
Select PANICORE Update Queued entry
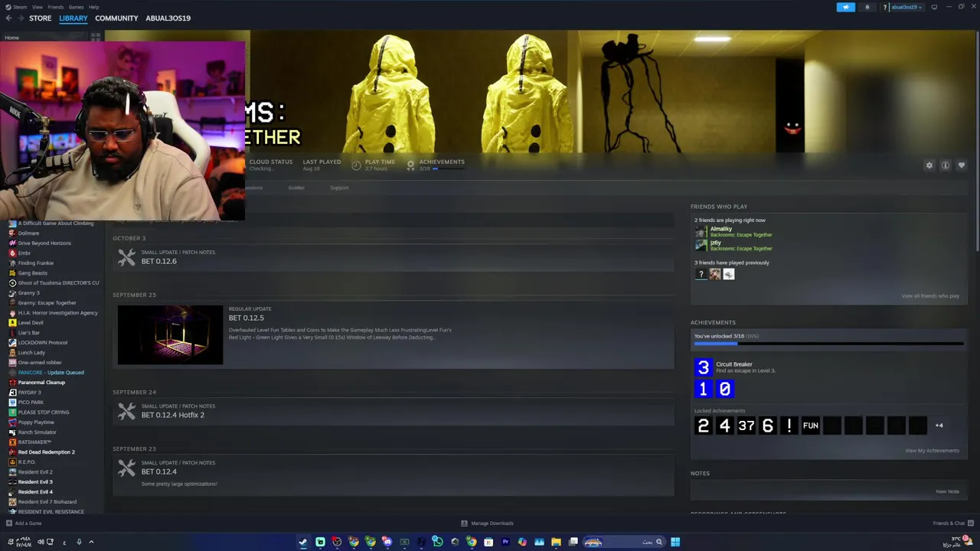tap(51, 373)
